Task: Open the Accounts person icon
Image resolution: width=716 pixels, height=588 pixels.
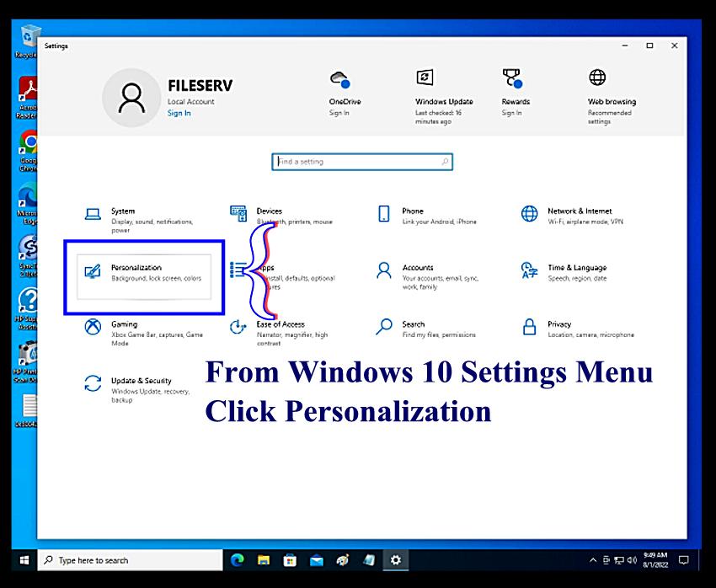Action: 384,270
